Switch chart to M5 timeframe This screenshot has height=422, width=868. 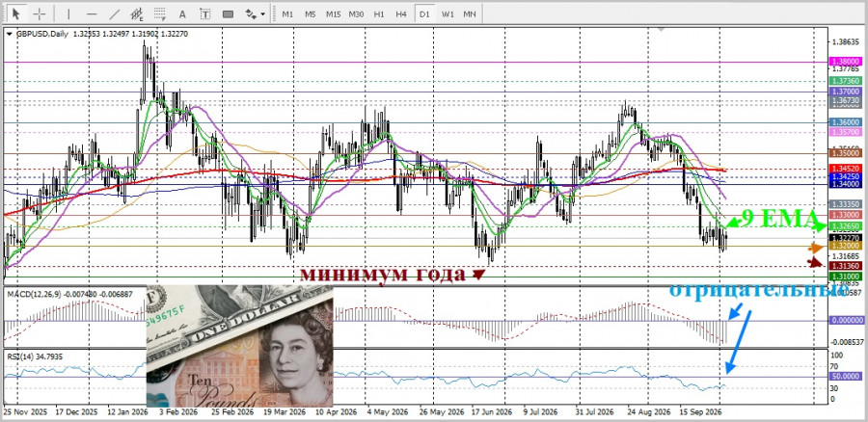[x=310, y=13]
